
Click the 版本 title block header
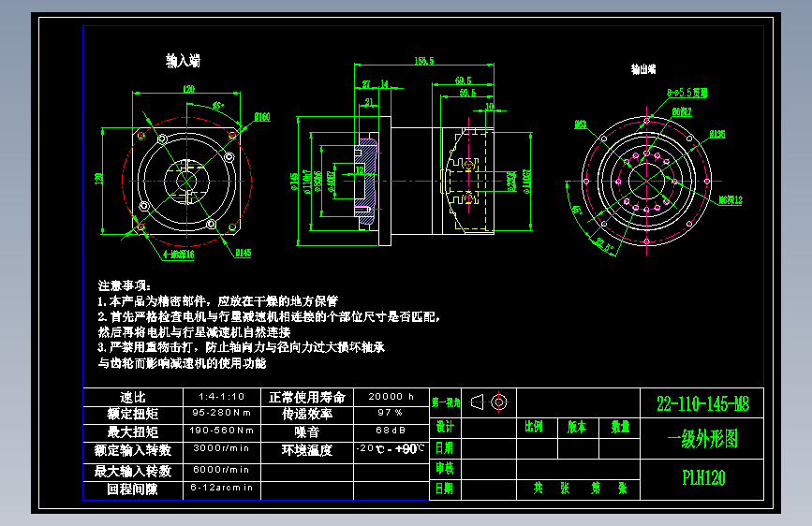tap(576, 427)
